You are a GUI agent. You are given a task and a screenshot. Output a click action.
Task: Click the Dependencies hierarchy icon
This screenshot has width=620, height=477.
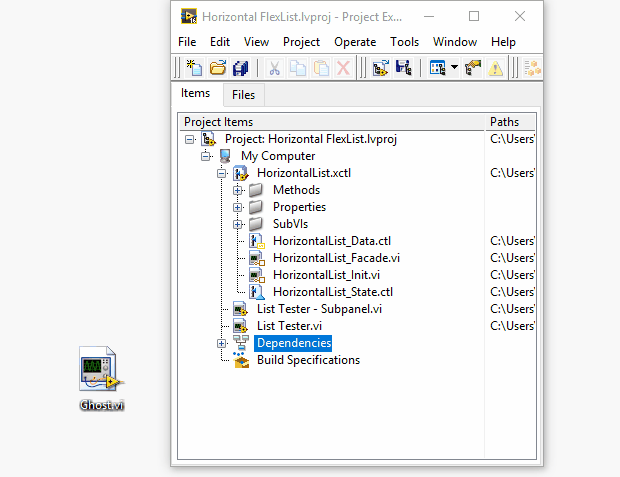pyautogui.click(x=241, y=343)
